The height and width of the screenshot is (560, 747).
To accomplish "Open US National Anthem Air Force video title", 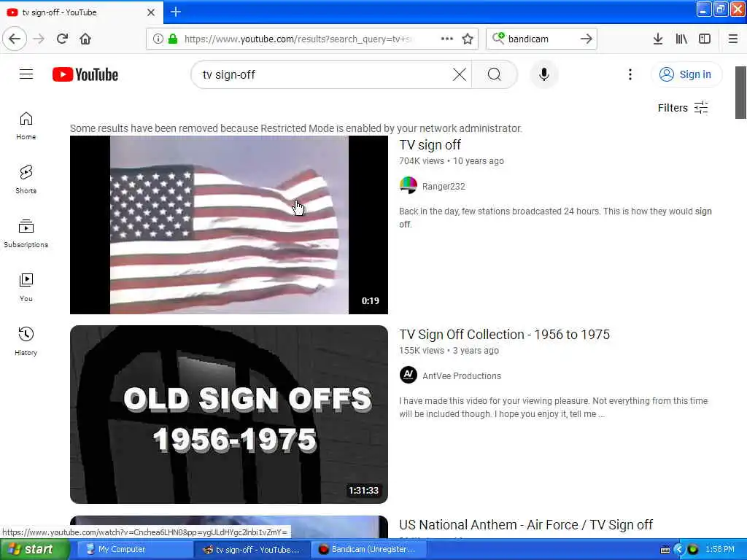I will (526, 524).
